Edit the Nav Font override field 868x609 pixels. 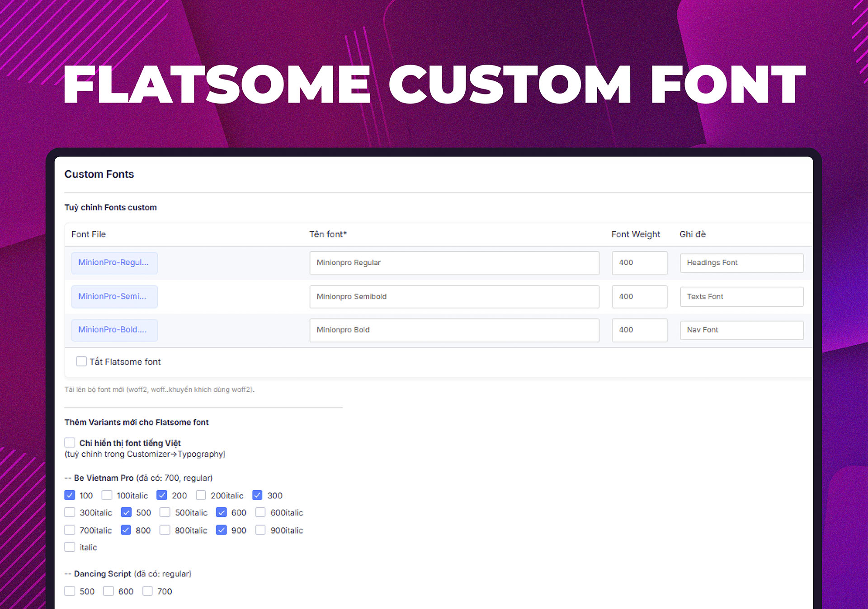click(x=741, y=330)
